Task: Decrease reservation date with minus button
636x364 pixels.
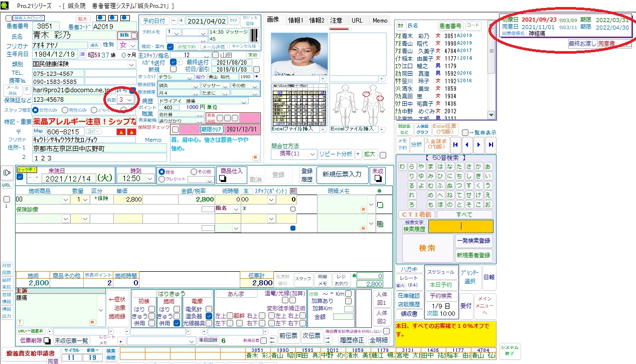Action: [x=174, y=21]
